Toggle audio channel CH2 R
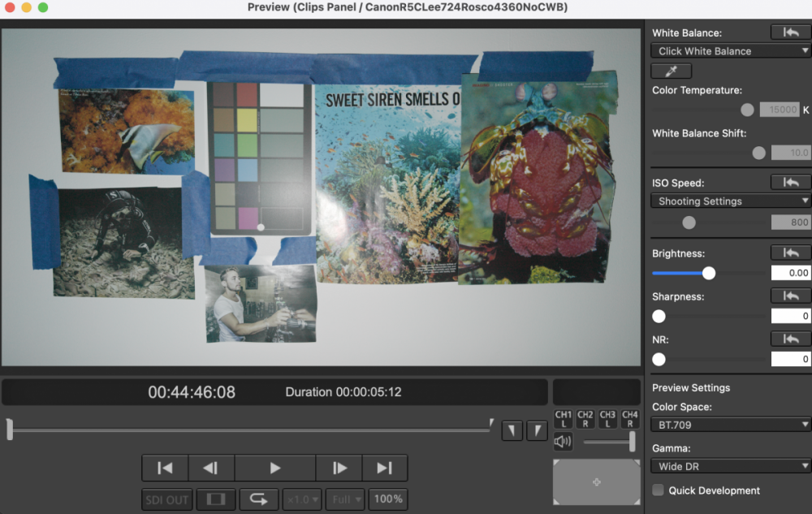This screenshot has height=514, width=812. pos(585,419)
